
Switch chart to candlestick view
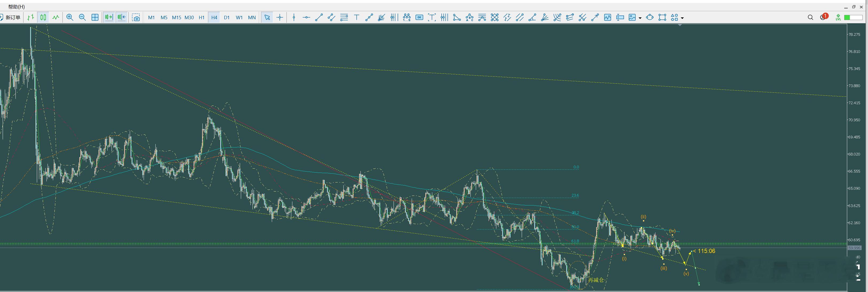click(43, 18)
